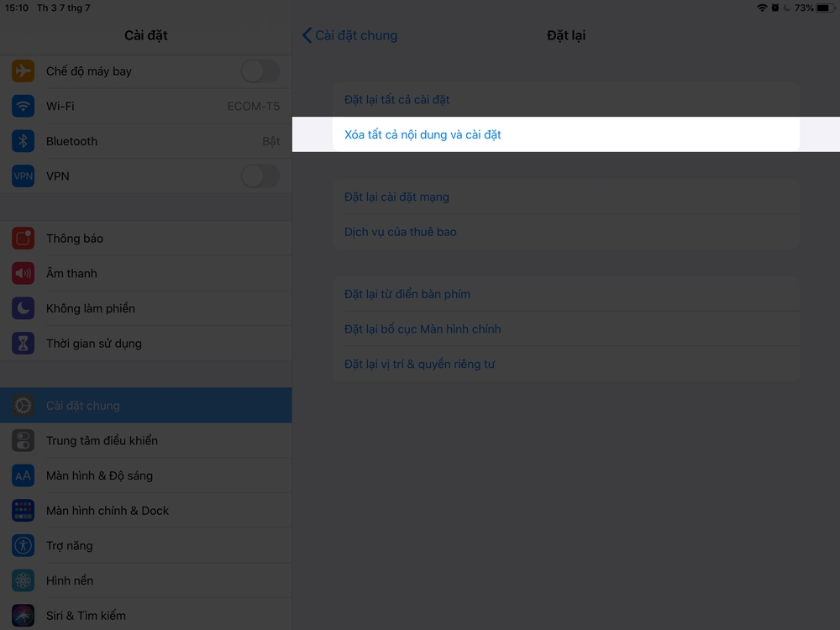The width and height of the screenshot is (840, 630).
Task: Tap the Trợ năng accessibility icon
Action: (23, 545)
